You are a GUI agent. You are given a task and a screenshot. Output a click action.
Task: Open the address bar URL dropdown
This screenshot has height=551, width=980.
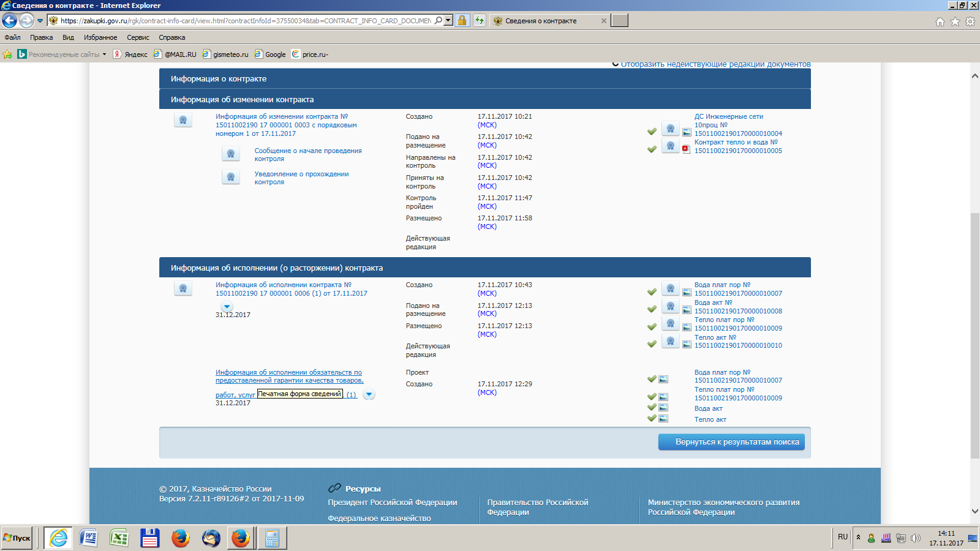click(x=448, y=21)
